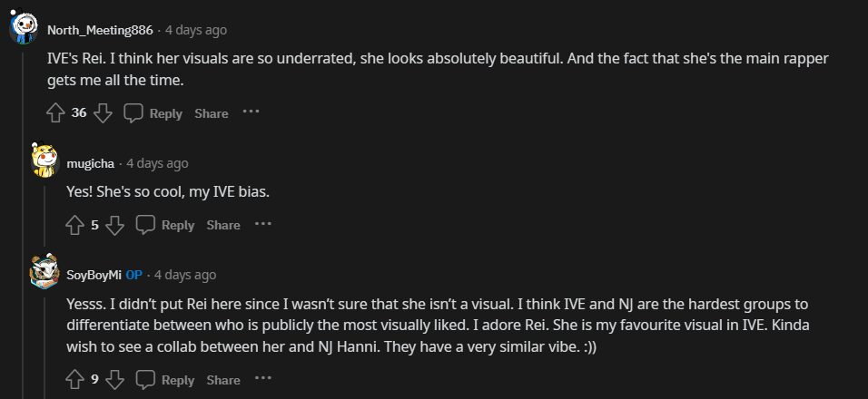
Task: Click the reply speech bubble under mugicha's comment
Action: [x=145, y=225]
